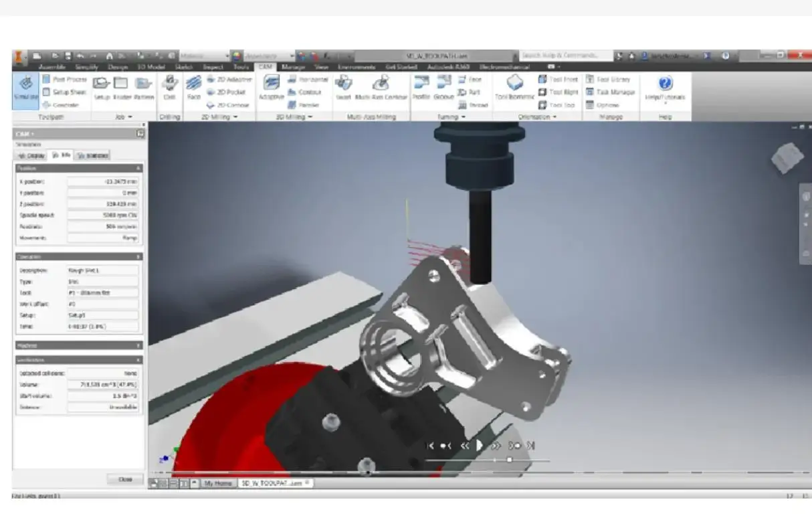Choose the Turning Groove tool
Image resolution: width=812 pixels, height=532 pixels.
pyautogui.click(x=443, y=87)
